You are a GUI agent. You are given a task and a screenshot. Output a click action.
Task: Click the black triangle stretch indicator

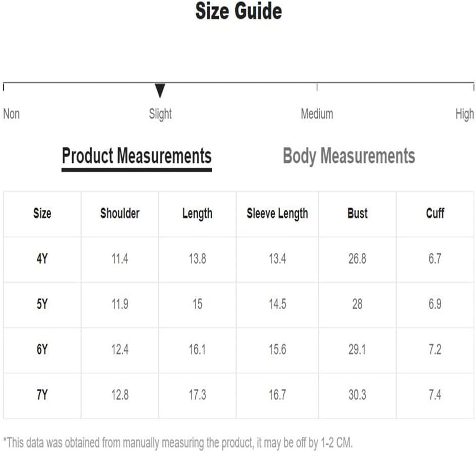tap(160, 91)
